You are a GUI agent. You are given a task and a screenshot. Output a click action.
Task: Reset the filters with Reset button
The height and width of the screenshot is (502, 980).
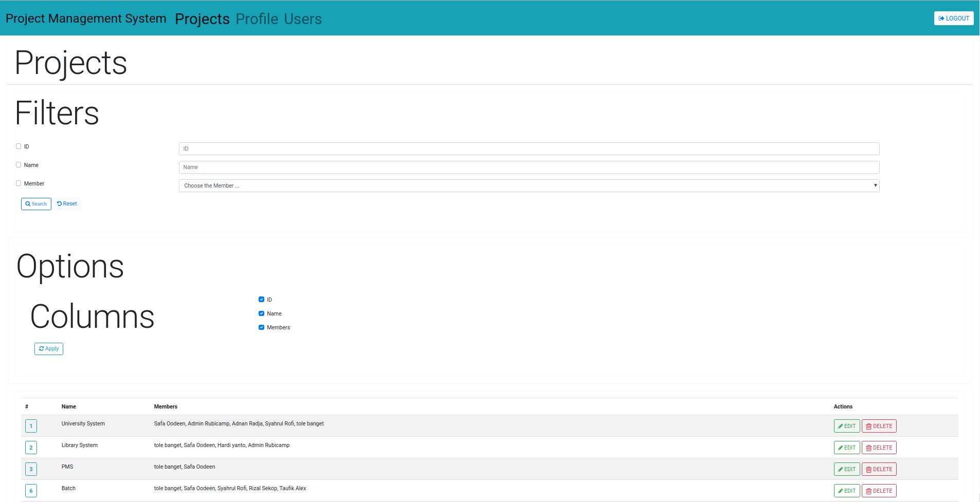[67, 204]
